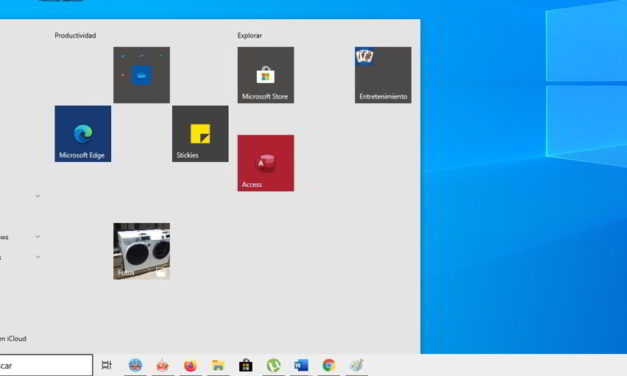Viewport: 627px width, 376px height.
Task: Launch the Microsoft Store tile
Action: pyautogui.click(x=266, y=75)
